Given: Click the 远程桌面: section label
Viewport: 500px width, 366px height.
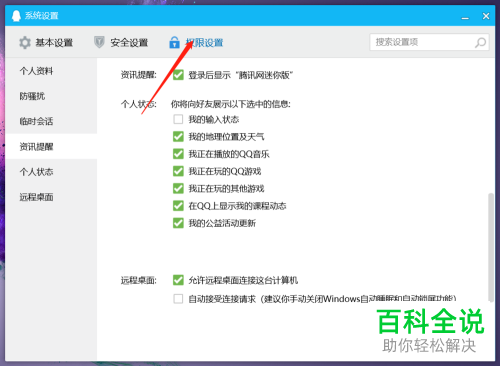Looking at the screenshot, I should (x=139, y=280).
